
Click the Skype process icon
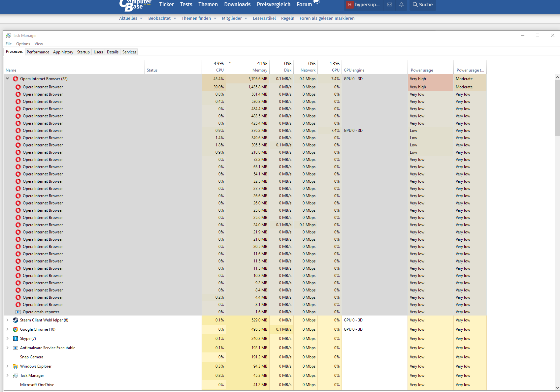point(16,339)
